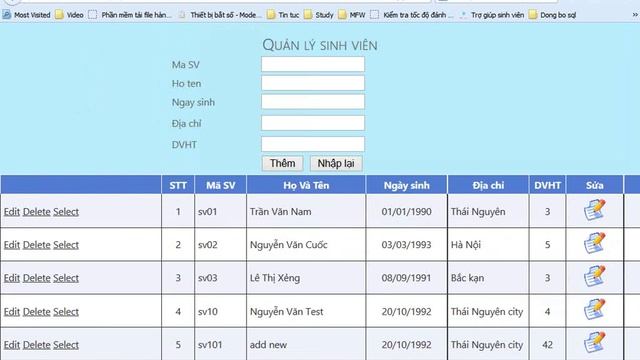This screenshot has height=360, width=640.
Task: Click the edit pencil icon for sv02
Action: (x=595, y=243)
